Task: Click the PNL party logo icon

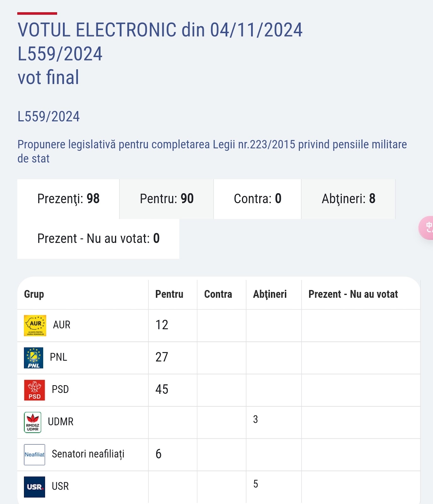Action: click(33, 358)
